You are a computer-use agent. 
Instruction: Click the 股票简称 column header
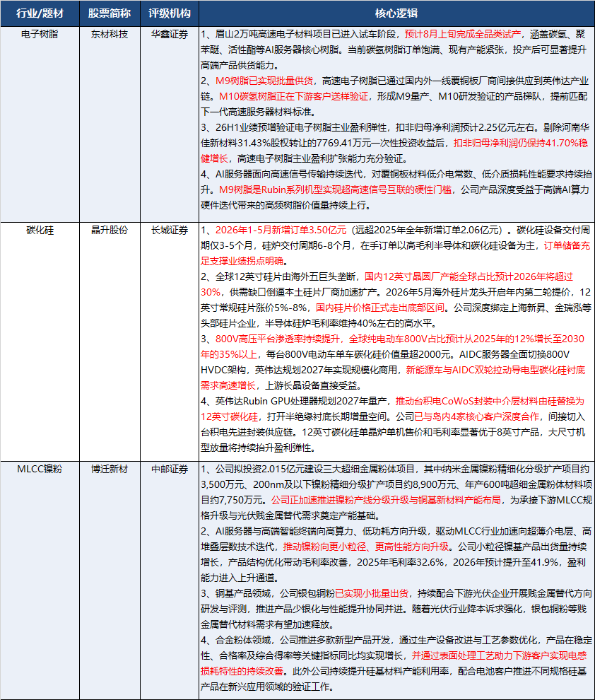110,13
